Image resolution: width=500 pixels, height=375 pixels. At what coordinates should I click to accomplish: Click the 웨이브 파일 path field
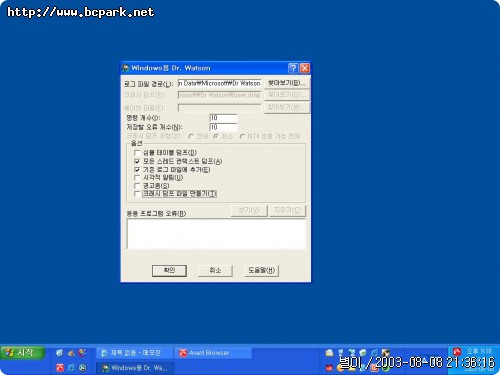pos(219,108)
